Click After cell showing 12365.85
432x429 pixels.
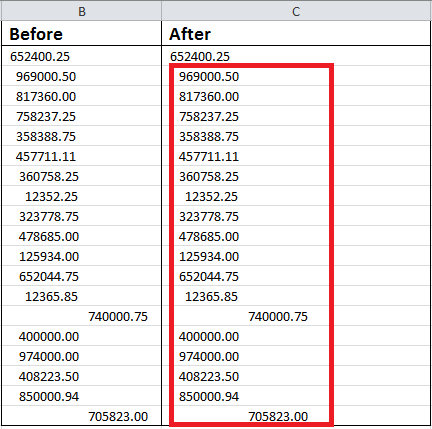(x=296, y=296)
